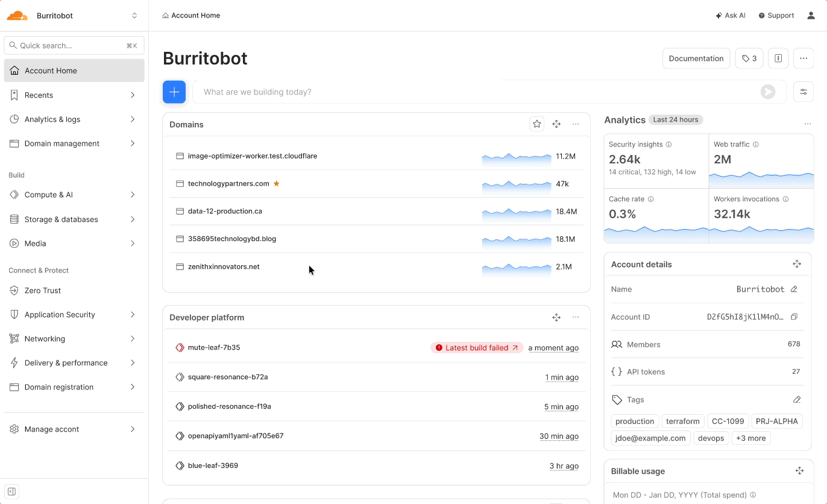
Task: Open Developer platform ellipsis menu
Action: pos(576,317)
